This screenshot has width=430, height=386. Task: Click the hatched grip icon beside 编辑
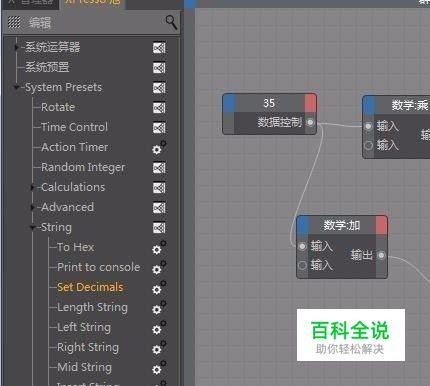click(14, 23)
